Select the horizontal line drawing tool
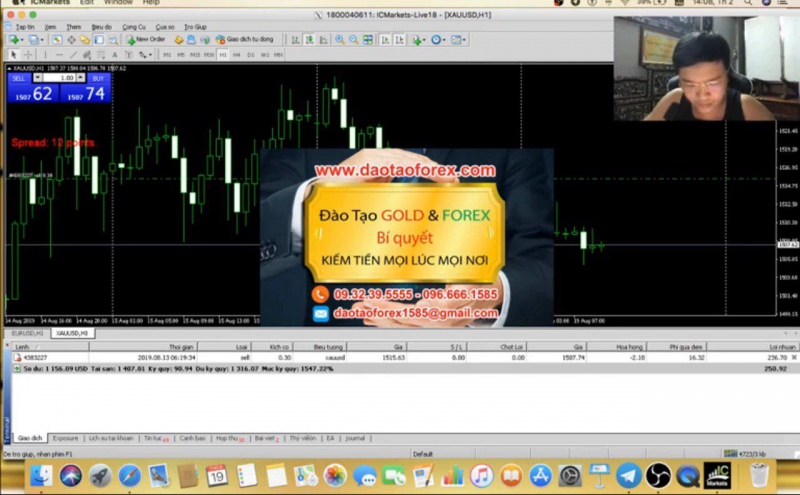800x495 pixels. pyautogui.click(x=59, y=55)
